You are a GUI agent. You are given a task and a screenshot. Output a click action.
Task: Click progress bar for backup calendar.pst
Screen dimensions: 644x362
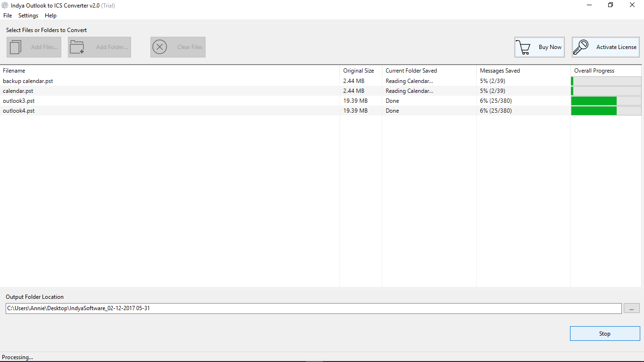click(x=606, y=81)
